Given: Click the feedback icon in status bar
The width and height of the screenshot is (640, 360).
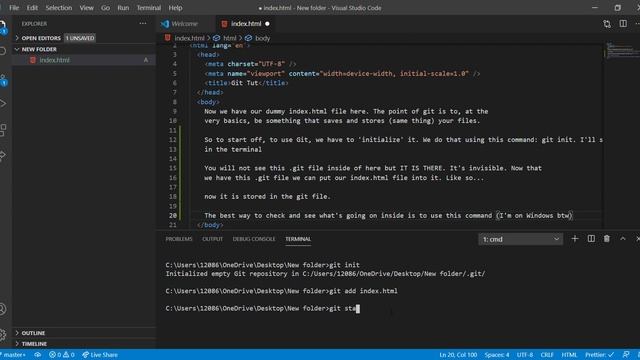Looking at the screenshot, I should [x=626, y=355].
